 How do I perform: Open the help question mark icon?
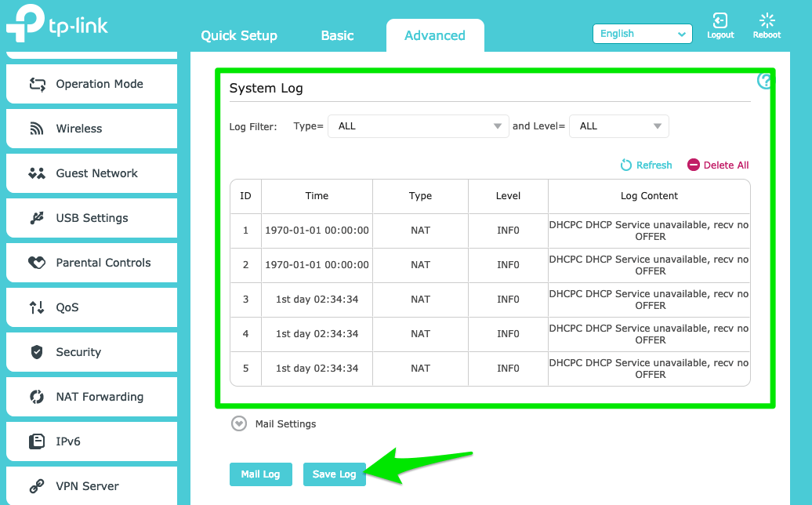point(765,80)
